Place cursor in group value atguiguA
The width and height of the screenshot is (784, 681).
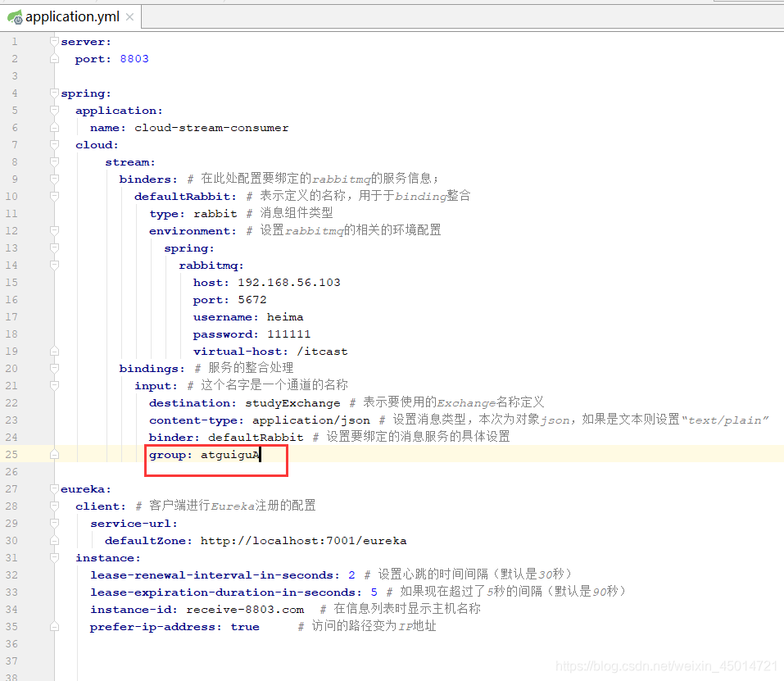click(230, 455)
